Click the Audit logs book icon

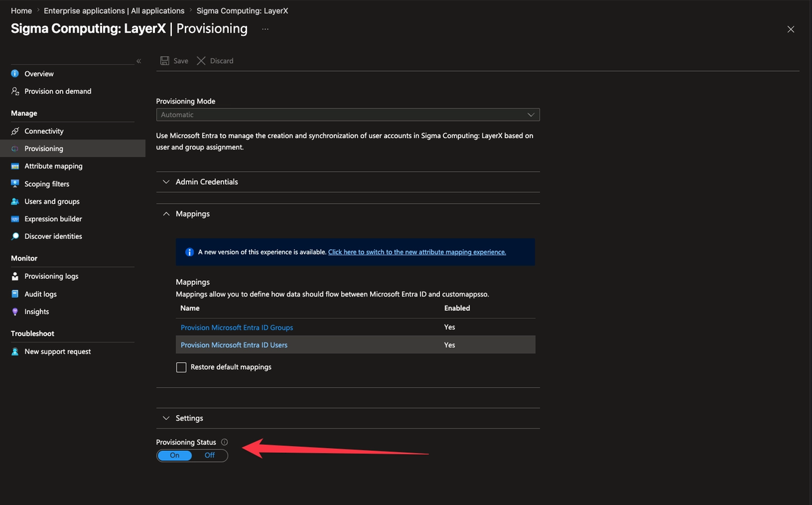coord(15,294)
